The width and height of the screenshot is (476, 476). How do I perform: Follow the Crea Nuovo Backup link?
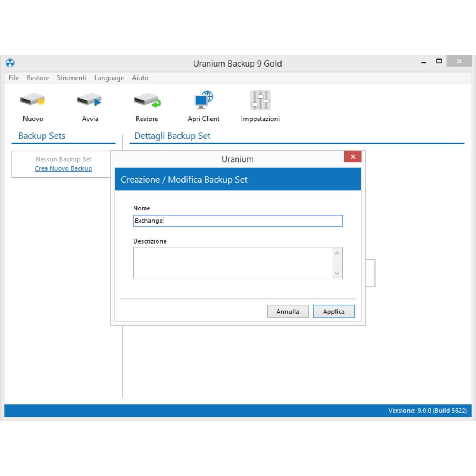tap(63, 168)
